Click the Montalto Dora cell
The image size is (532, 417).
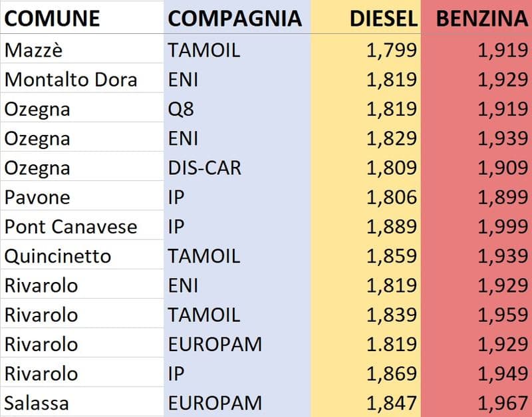[x=70, y=80]
